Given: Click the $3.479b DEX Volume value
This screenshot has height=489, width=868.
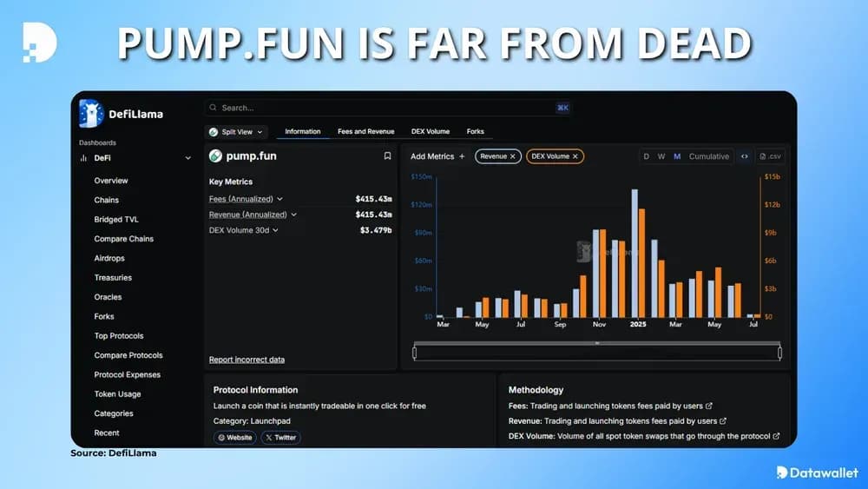Looking at the screenshot, I should 376,230.
